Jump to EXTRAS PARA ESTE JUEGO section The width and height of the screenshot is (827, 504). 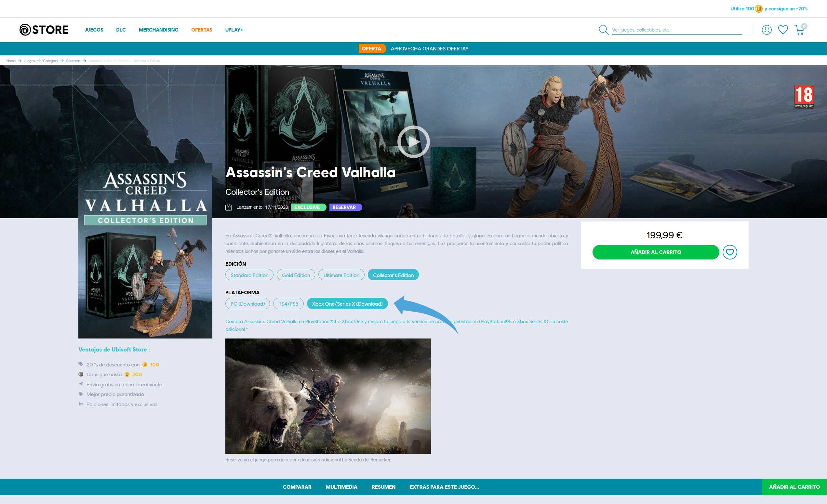coord(444,487)
